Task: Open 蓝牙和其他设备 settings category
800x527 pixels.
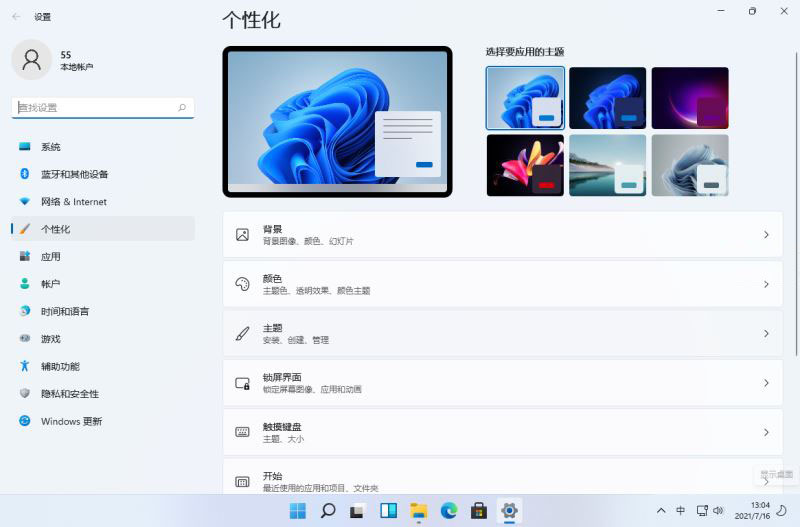Action: click(x=103, y=174)
